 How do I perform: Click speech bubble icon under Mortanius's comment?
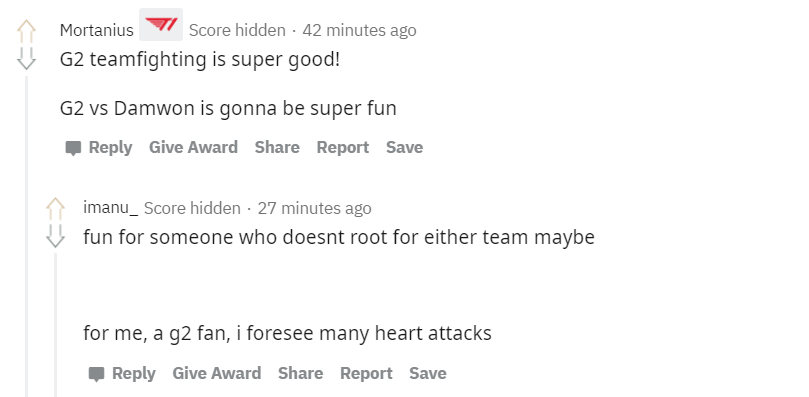tap(73, 148)
